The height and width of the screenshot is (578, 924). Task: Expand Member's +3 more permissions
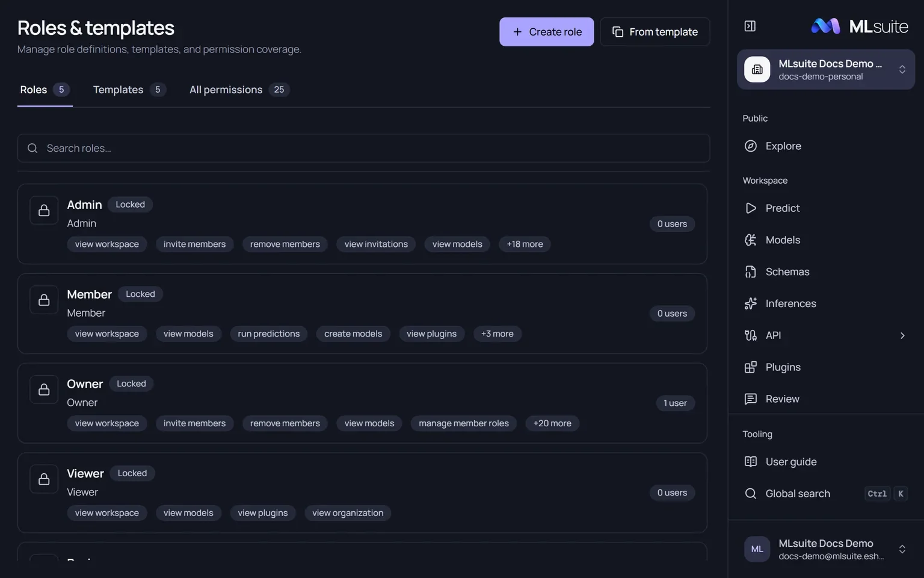tap(497, 334)
